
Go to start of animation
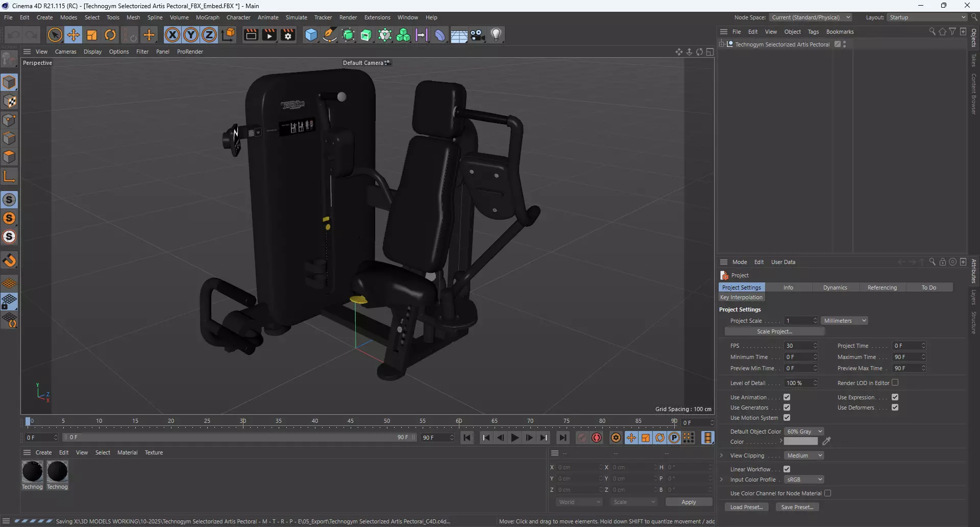pyautogui.click(x=467, y=438)
